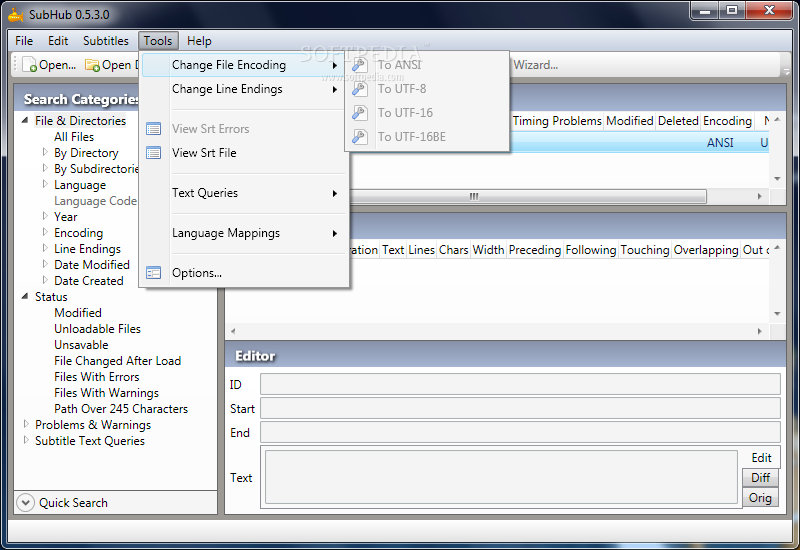
Task: Expand the By Subdirectories tree node
Action: tap(45, 168)
